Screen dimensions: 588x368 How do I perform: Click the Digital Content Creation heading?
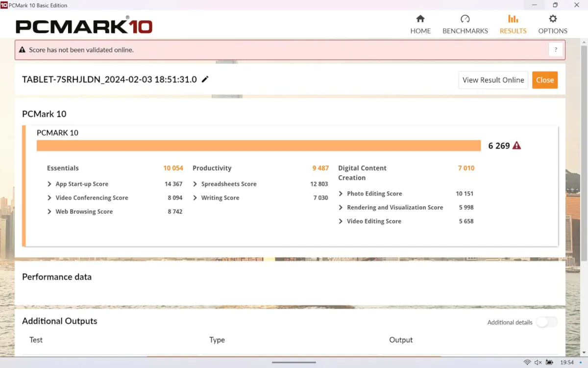362,173
